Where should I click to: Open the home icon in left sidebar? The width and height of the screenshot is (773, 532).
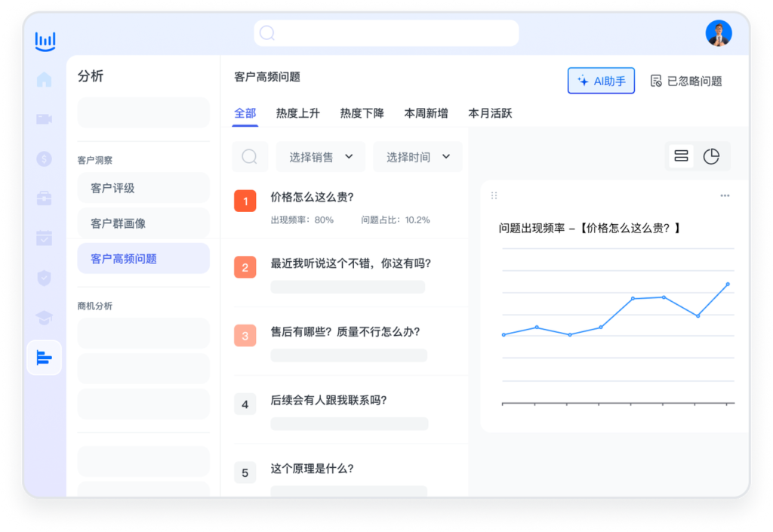click(x=45, y=80)
